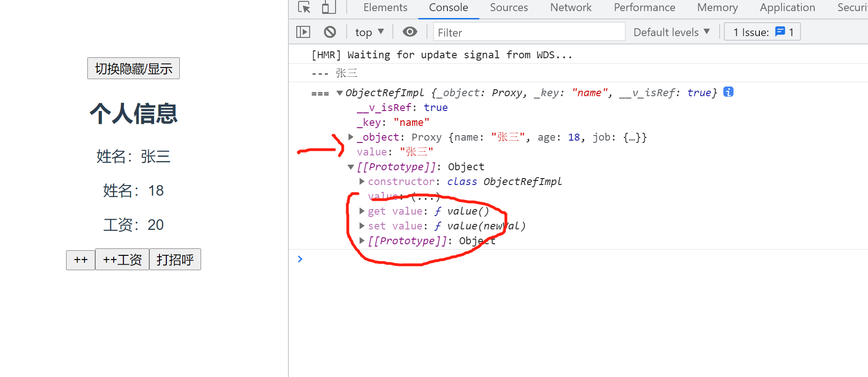
Task: Click the console prompt input line
Action: pyautogui.click(x=582, y=259)
